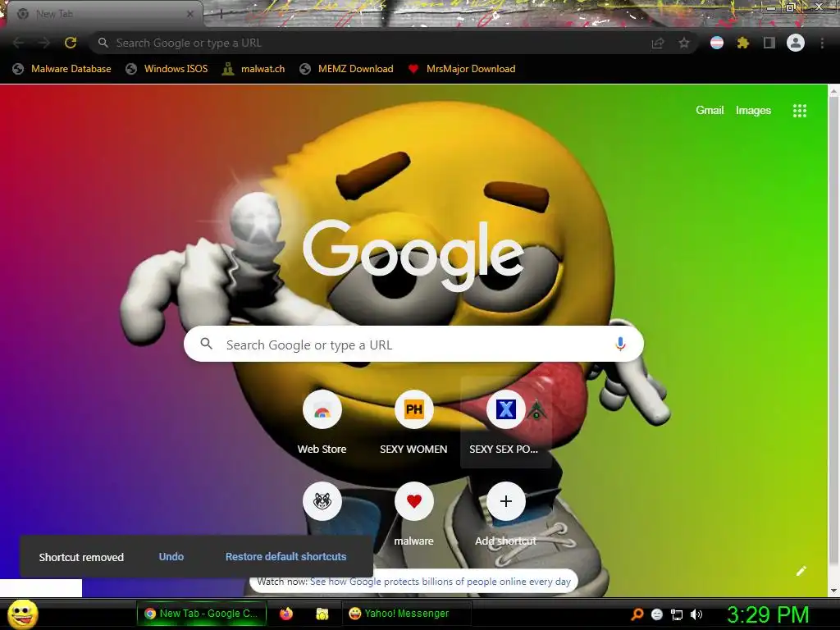Open the network tray icon
The image size is (840, 630).
click(677, 614)
